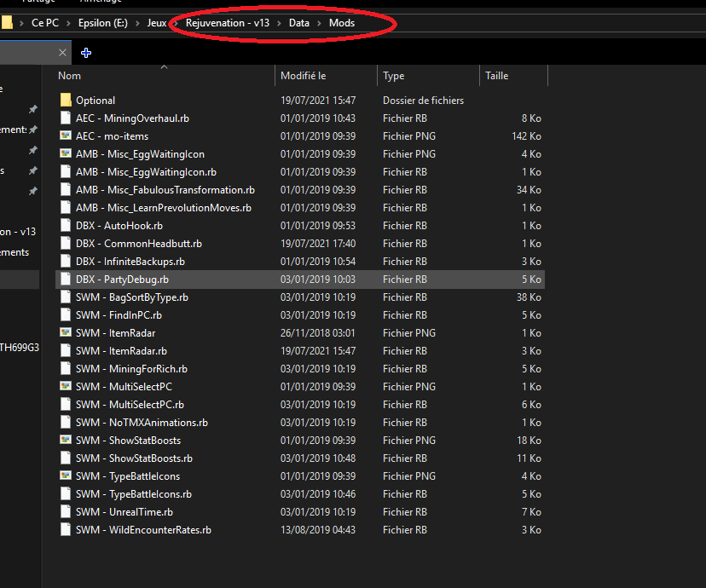Click the SWM - UnrealTime.rb file icon
706x588 pixels.
point(66,511)
